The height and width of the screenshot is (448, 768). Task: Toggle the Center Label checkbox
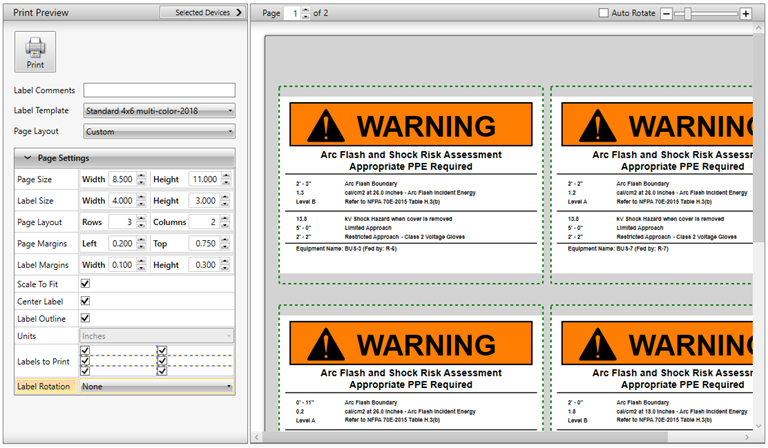85,301
